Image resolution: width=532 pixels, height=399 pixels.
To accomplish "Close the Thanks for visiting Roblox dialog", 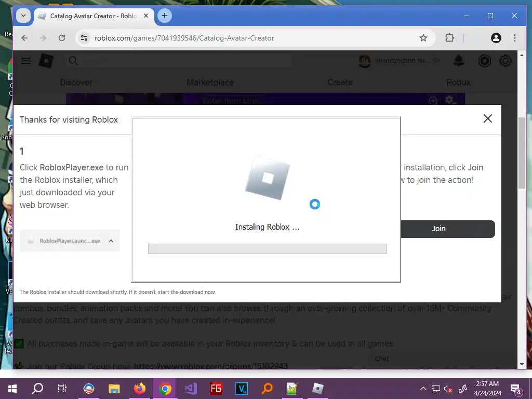I will tap(487, 118).
